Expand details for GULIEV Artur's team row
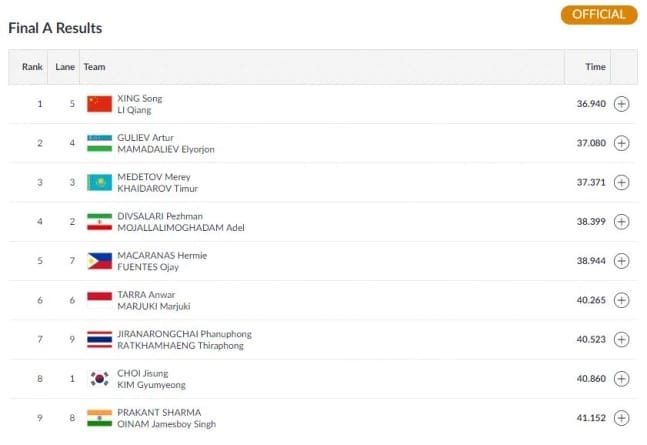 (x=621, y=143)
